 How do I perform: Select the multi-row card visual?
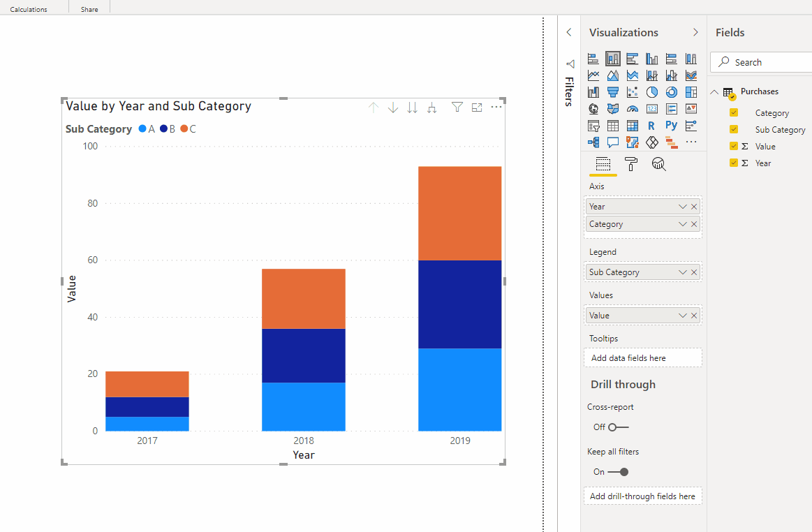(672, 109)
